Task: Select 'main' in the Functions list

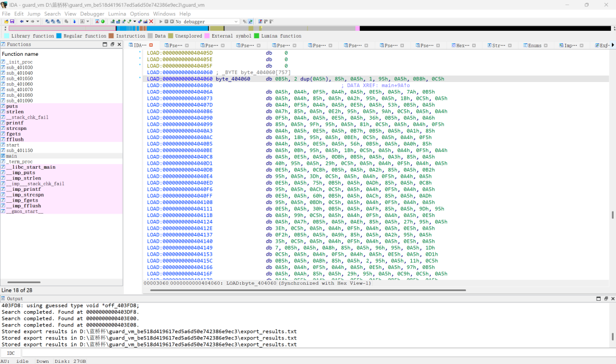Action: coord(11,156)
